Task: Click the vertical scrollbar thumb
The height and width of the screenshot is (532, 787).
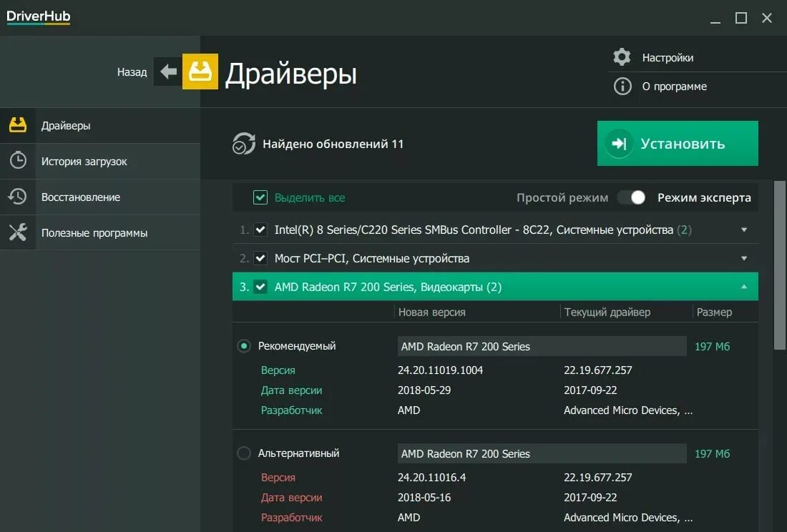Action: (x=779, y=265)
